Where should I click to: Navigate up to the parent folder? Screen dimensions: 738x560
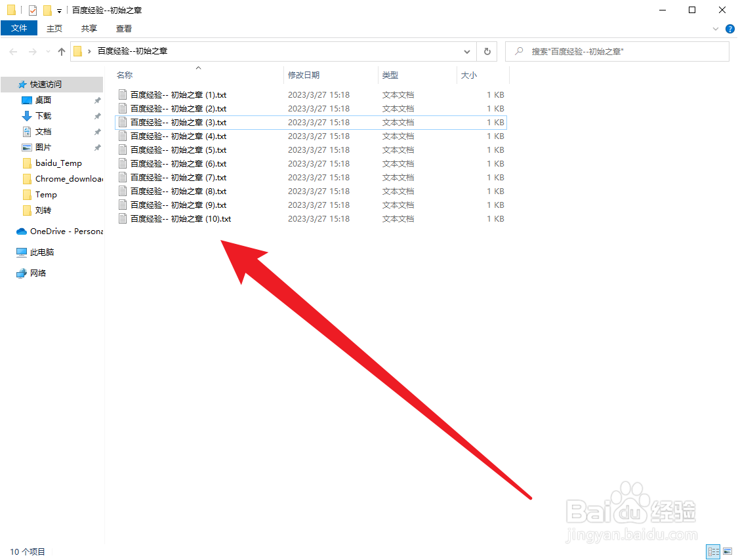61,51
